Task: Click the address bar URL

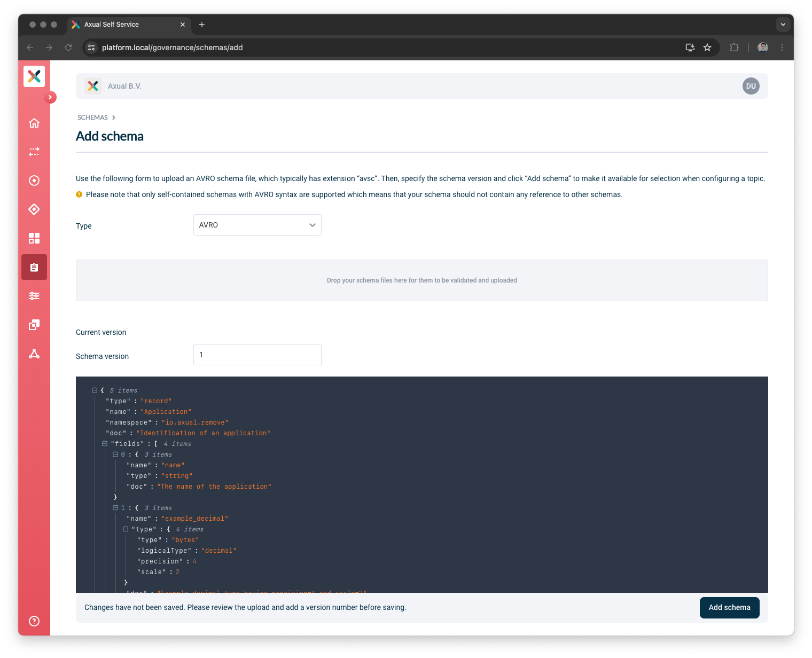Action: pyautogui.click(x=172, y=48)
